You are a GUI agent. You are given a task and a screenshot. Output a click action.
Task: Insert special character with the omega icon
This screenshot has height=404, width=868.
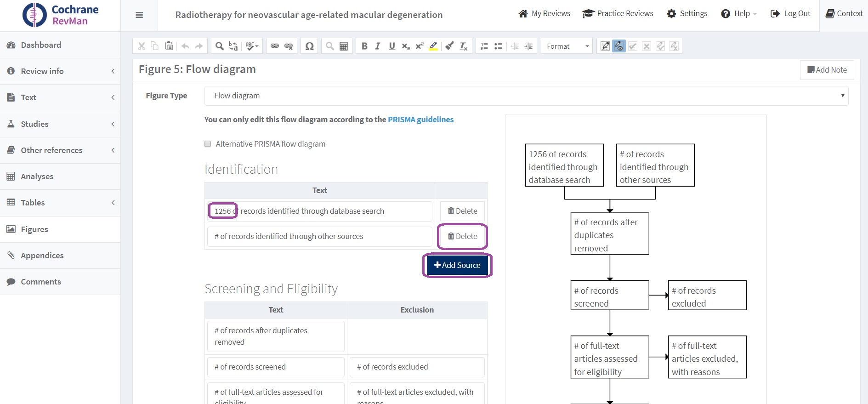[x=310, y=46]
